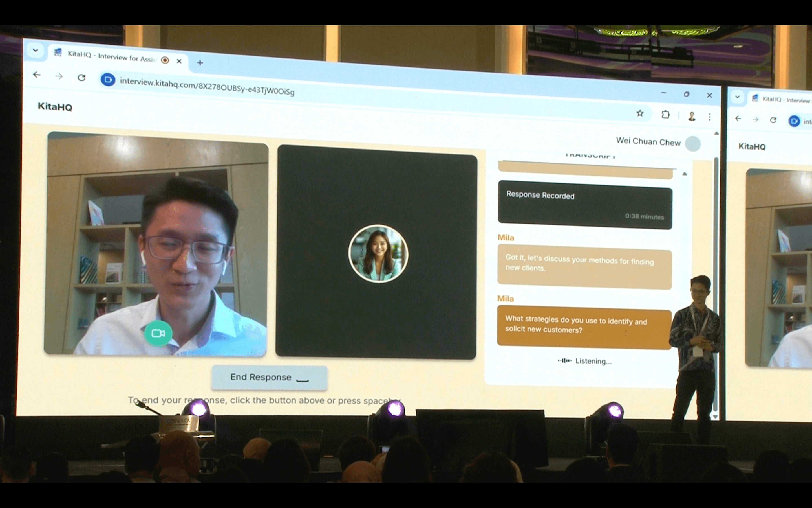This screenshot has height=508, width=812.
Task: Click the back arrow in the second browser window
Action: [x=738, y=119]
